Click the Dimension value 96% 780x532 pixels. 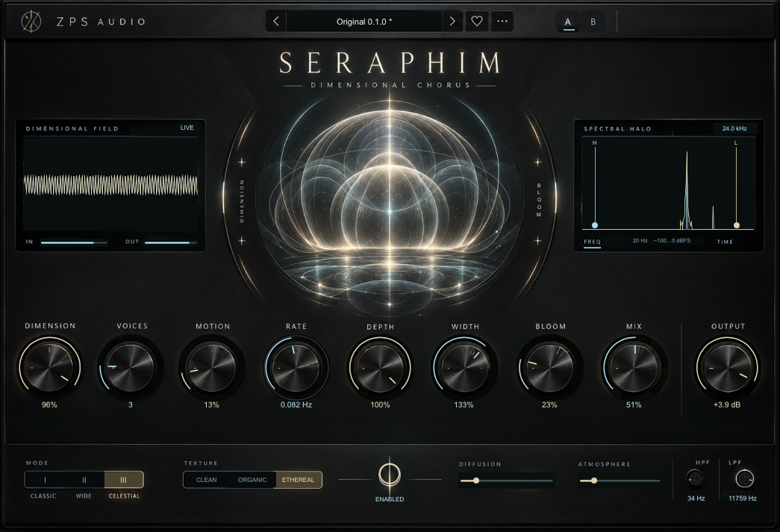(x=49, y=404)
